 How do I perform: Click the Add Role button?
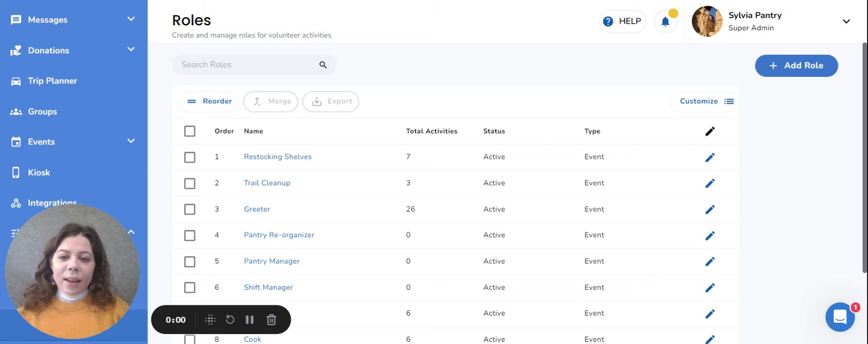[x=796, y=66]
